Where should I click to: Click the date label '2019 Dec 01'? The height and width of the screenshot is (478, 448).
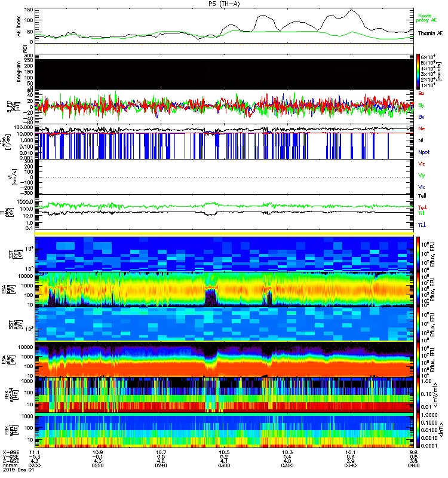pos(18,470)
